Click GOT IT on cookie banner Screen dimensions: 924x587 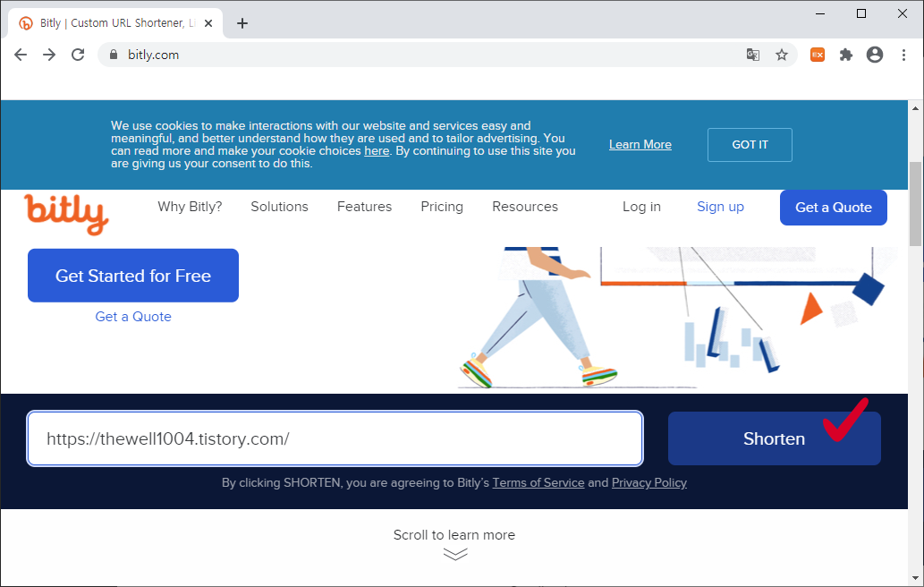(750, 145)
